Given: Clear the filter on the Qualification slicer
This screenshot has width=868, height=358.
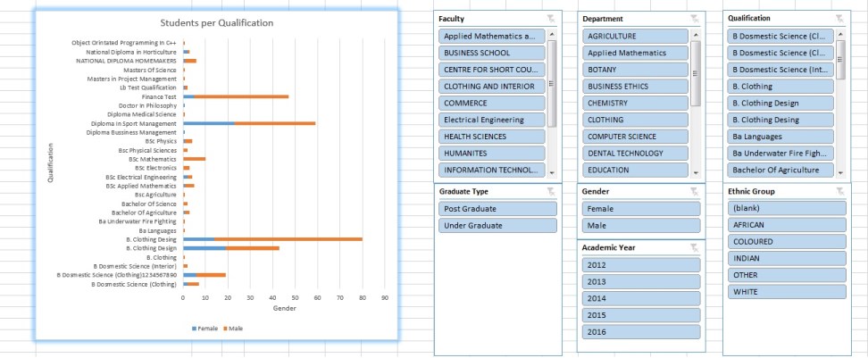Looking at the screenshot, I should click(x=839, y=19).
